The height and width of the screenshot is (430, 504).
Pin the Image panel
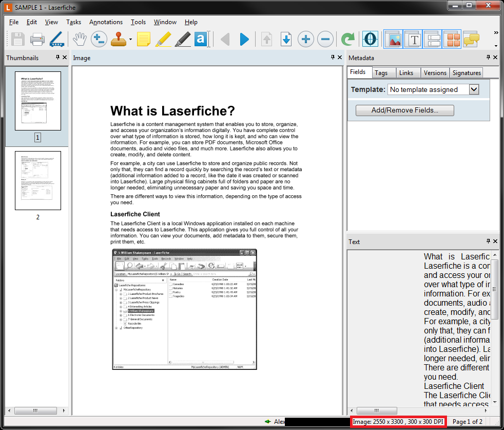click(x=333, y=58)
